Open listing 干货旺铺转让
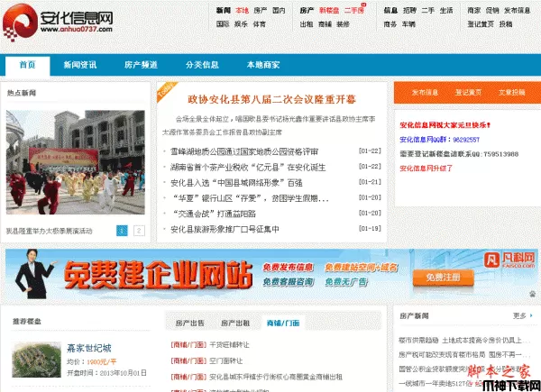 pos(229,345)
